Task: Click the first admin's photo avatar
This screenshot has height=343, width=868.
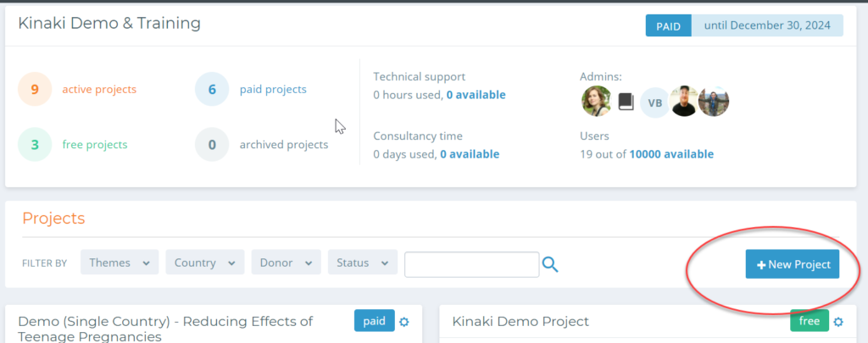Action: click(596, 102)
